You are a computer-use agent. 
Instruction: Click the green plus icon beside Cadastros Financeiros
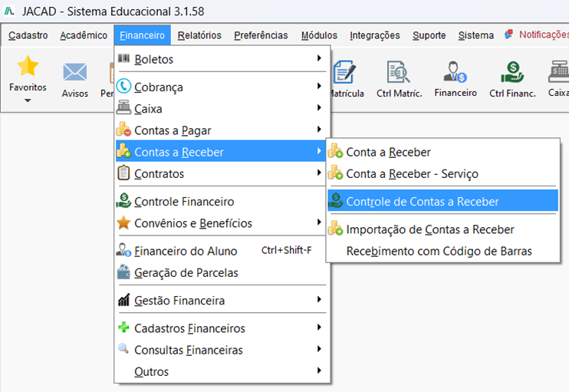coord(123,328)
